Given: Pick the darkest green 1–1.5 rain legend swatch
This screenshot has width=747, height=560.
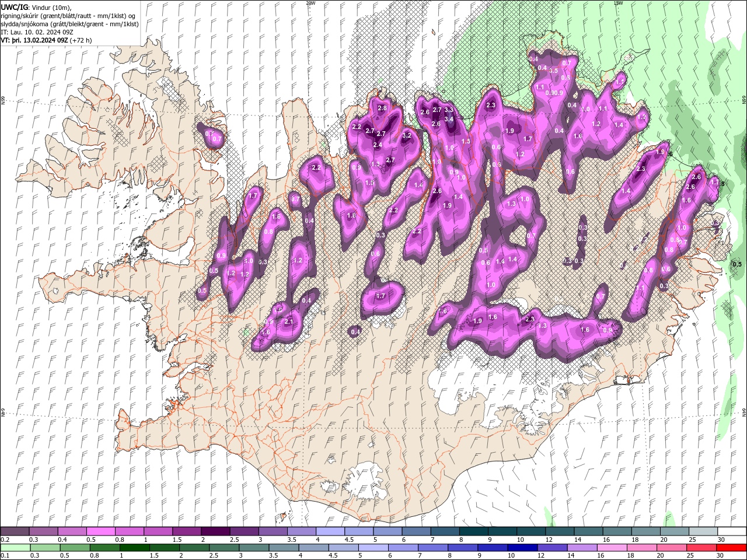Looking at the screenshot, I should pyautogui.click(x=134, y=548).
